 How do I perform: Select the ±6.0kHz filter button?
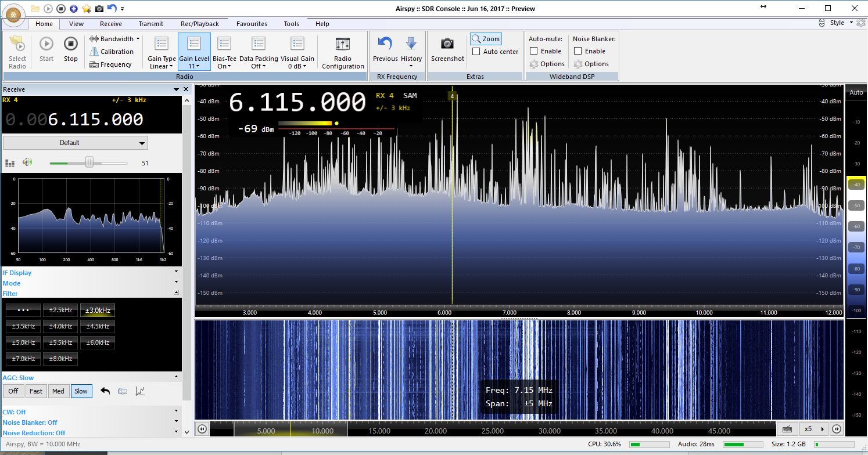click(x=98, y=342)
